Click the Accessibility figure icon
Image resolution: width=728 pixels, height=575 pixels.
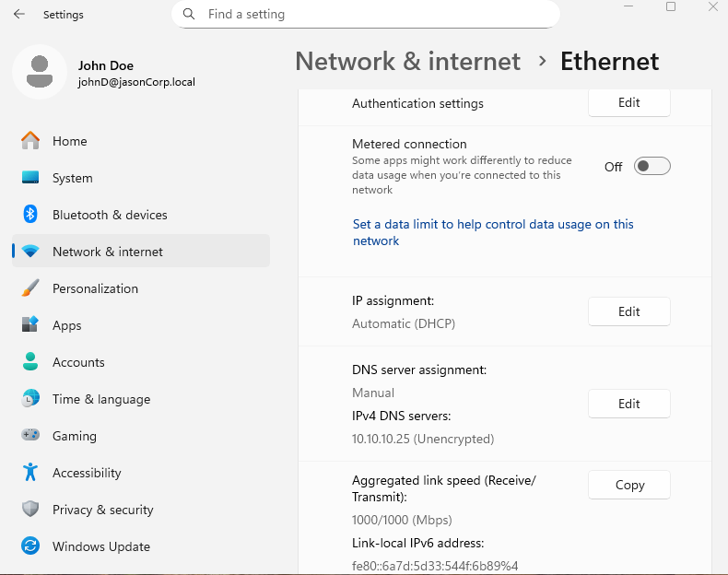point(30,472)
